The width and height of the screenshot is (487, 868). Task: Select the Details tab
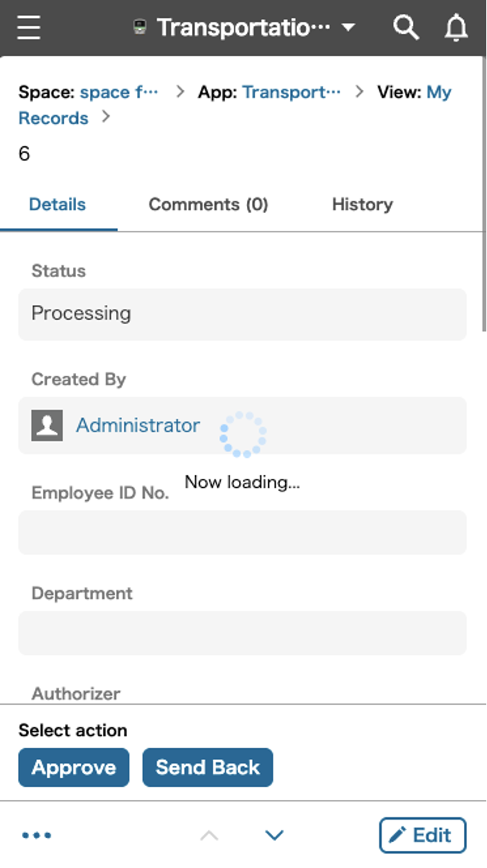[58, 204]
